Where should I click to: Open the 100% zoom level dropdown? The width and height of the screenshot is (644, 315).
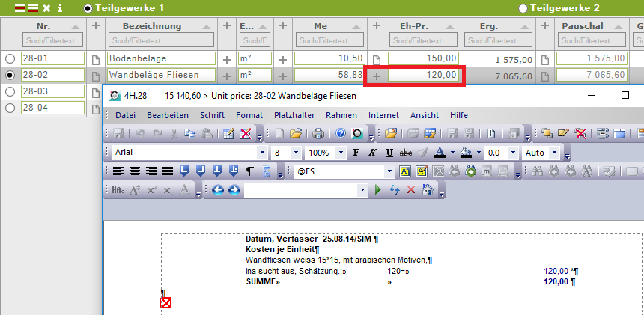click(x=340, y=153)
